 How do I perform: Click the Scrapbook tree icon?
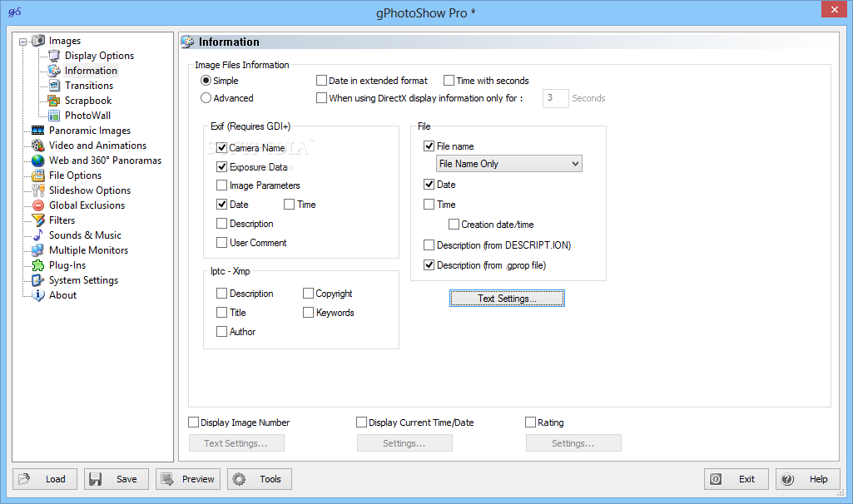tap(54, 100)
